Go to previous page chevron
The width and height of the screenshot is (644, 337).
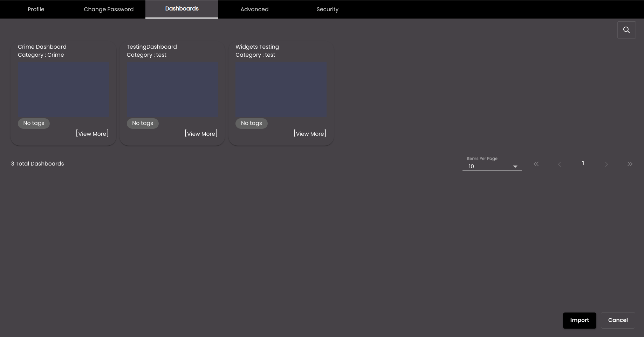(560, 164)
